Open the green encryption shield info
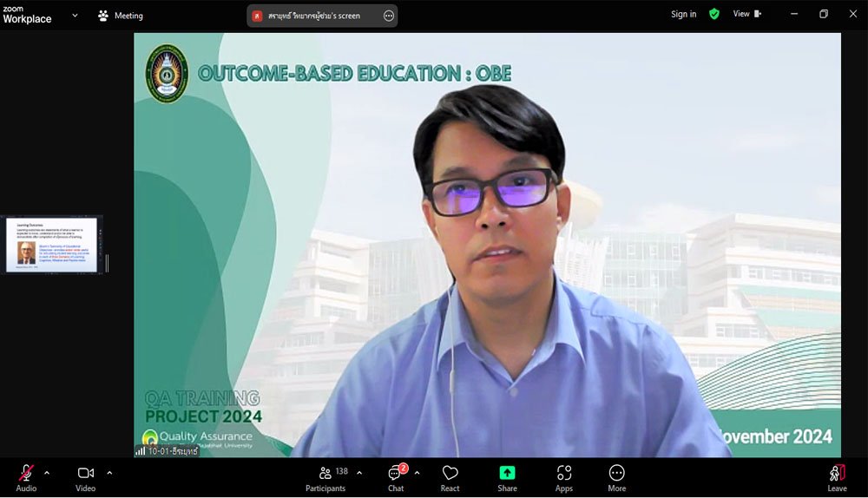This screenshot has width=868, height=498. [714, 14]
